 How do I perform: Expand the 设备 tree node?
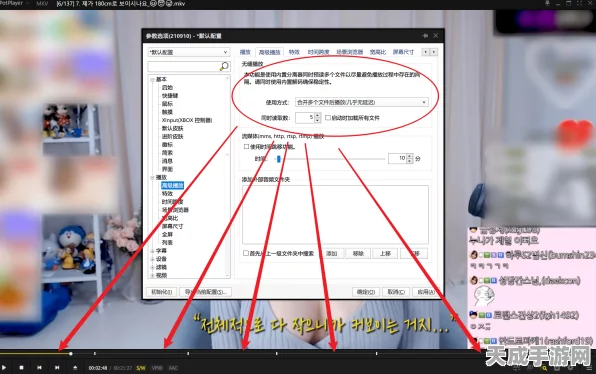point(152,259)
